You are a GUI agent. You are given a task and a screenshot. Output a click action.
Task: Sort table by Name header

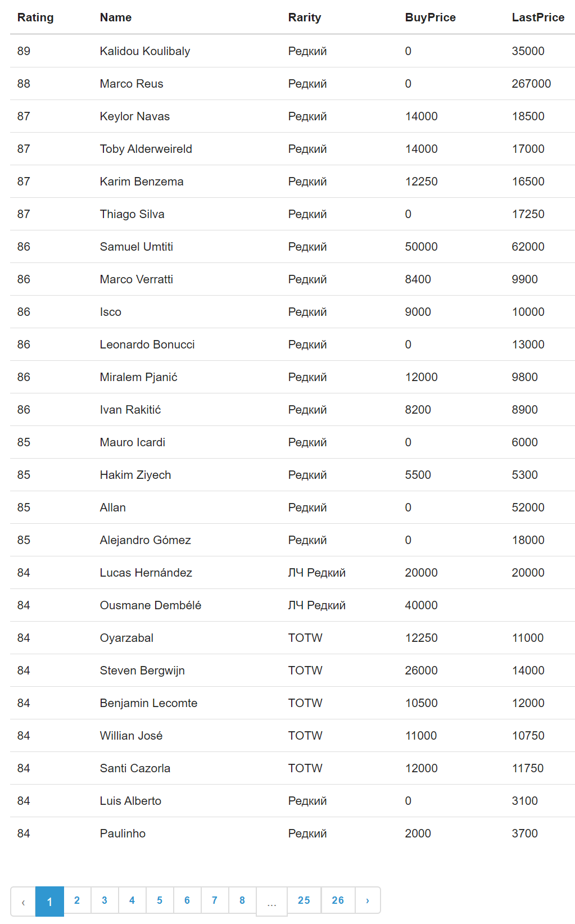[x=116, y=17]
